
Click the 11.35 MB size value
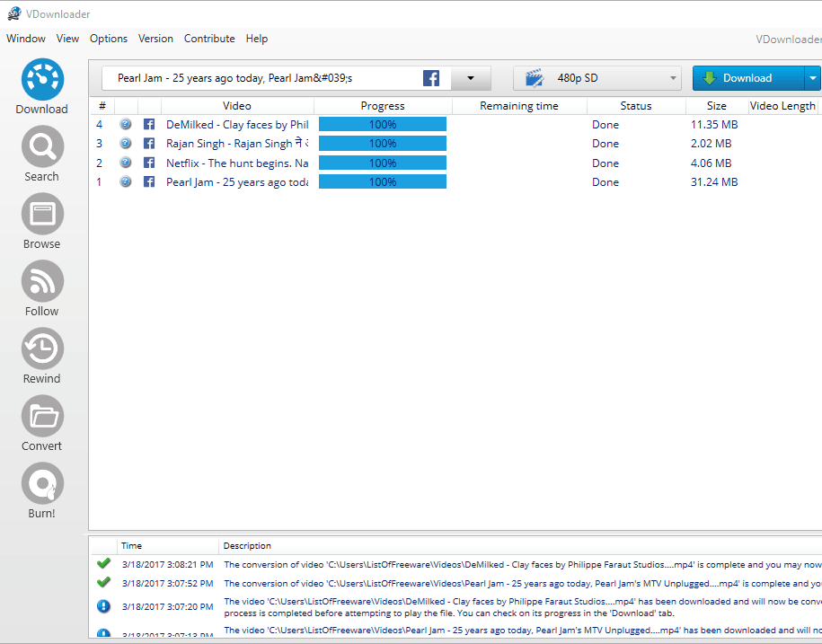point(714,125)
